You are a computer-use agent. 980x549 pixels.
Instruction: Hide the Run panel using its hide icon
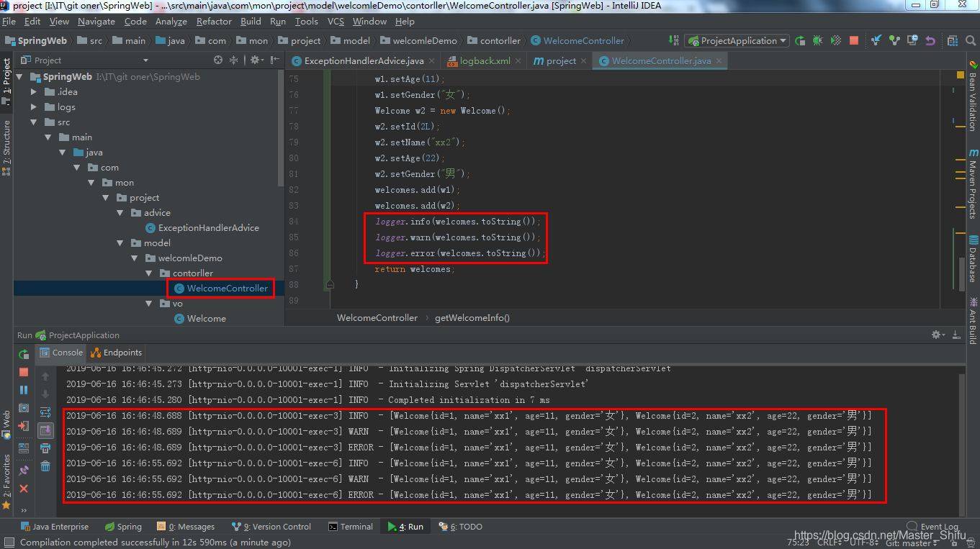click(956, 335)
